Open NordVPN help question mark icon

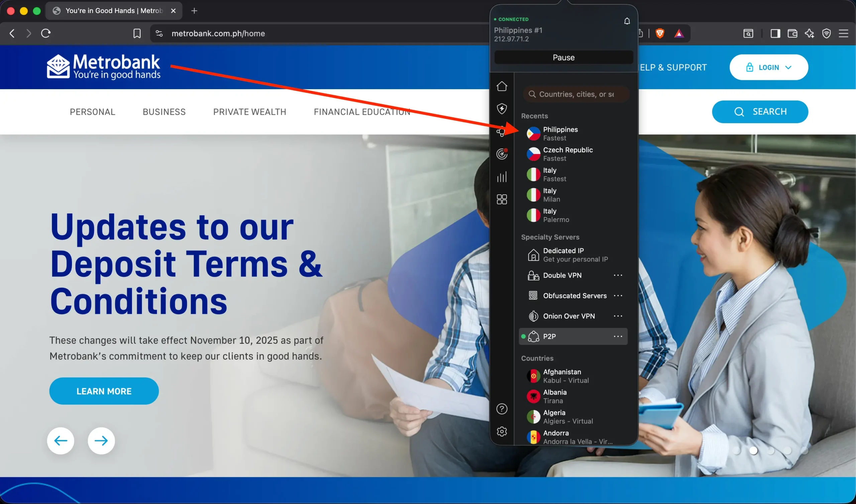[x=502, y=409]
